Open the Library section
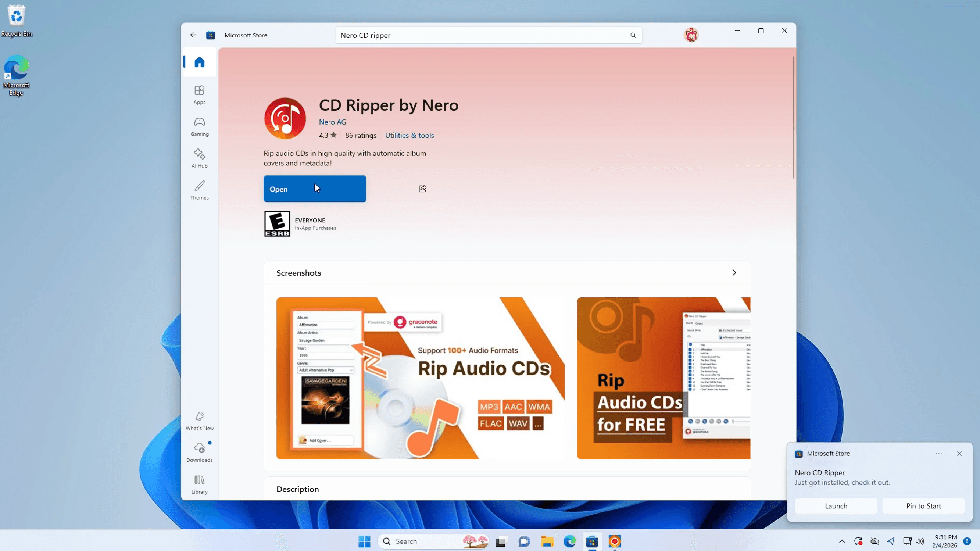This screenshot has height=551, width=980. pyautogui.click(x=199, y=484)
